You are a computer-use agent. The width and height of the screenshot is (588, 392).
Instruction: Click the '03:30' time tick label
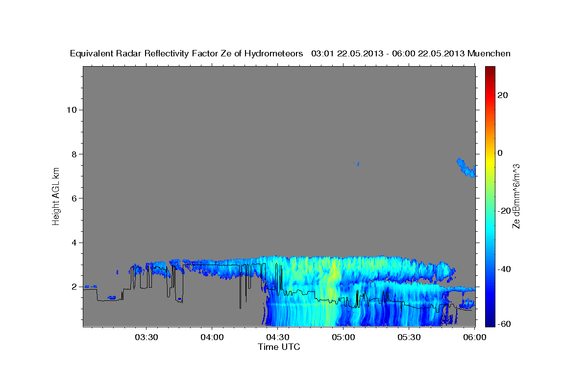(x=147, y=337)
